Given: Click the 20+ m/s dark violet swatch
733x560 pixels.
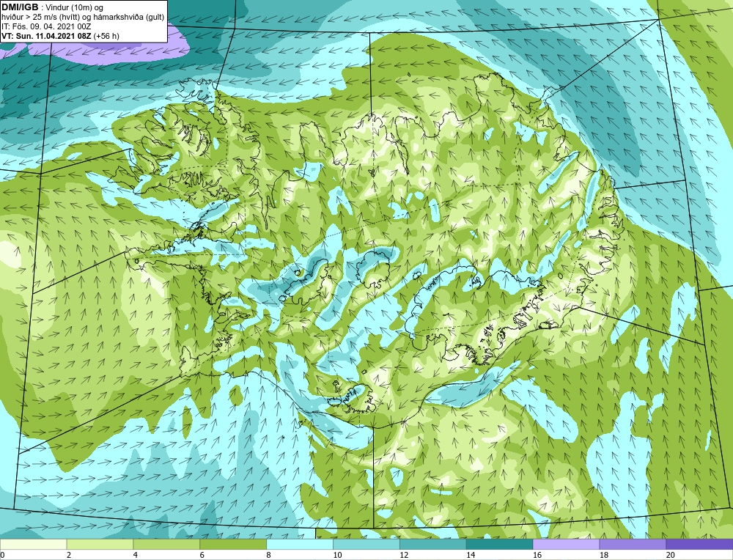Looking at the screenshot, I should [699, 544].
